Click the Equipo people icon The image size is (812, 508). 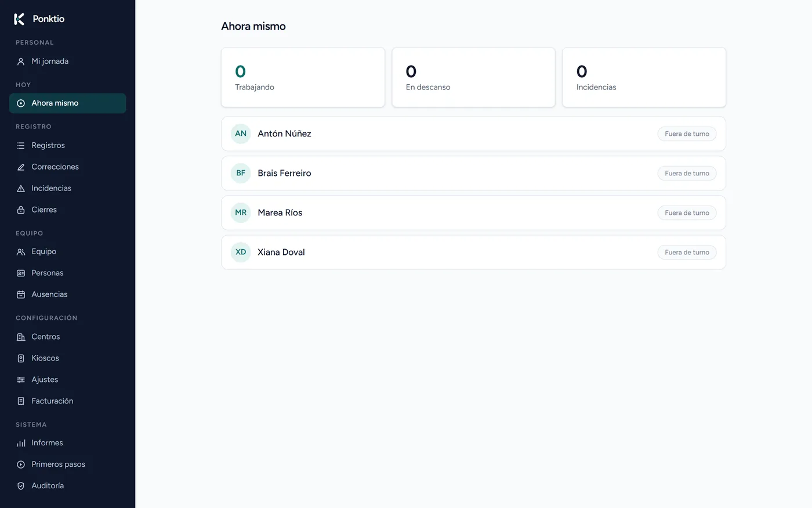pyautogui.click(x=21, y=252)
